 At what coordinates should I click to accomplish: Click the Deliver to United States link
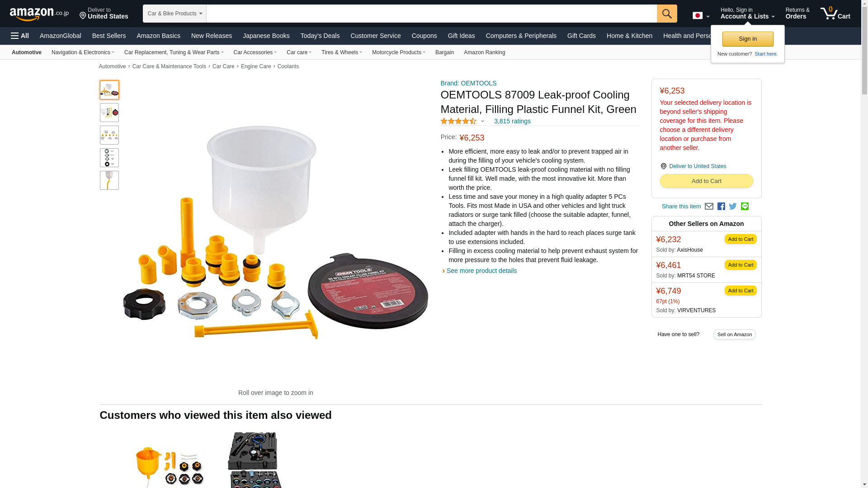point(698,166)
